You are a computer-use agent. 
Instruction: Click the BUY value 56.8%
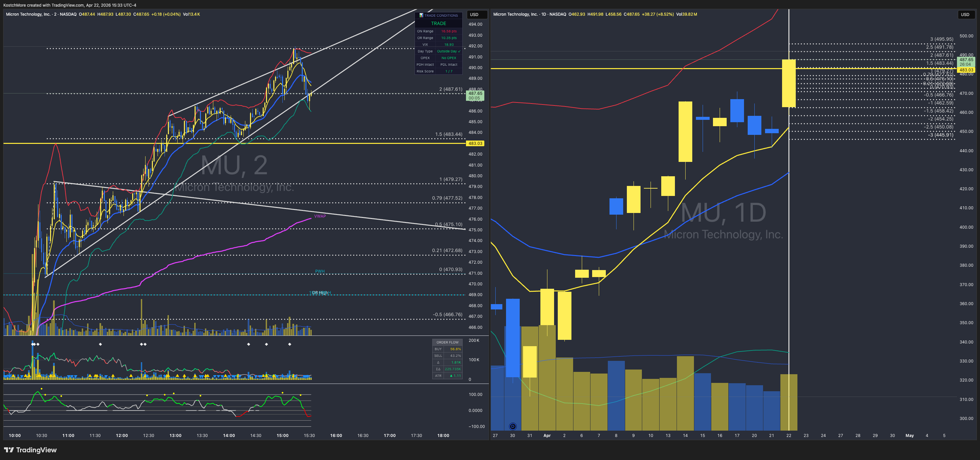[x=455, y=349]
